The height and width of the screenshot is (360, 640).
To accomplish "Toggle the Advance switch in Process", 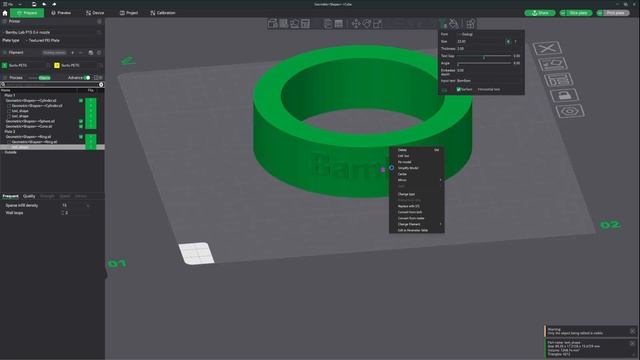I will point(87,78).
